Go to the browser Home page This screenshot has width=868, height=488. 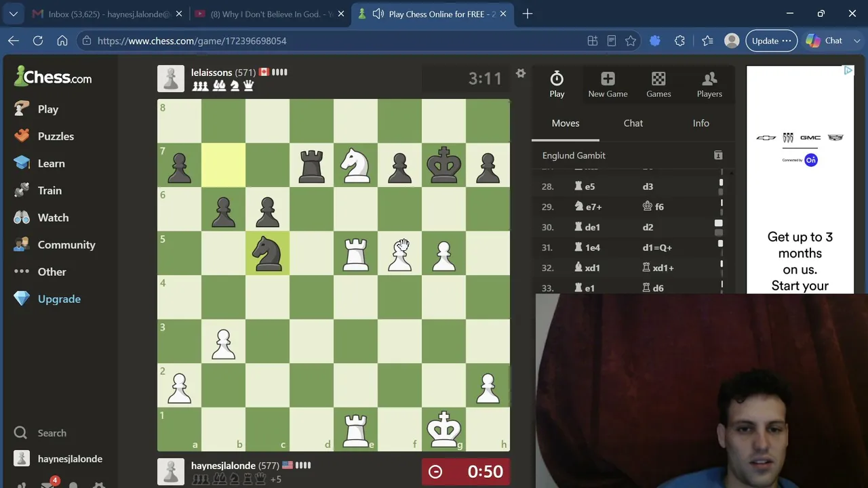point(62,41)
